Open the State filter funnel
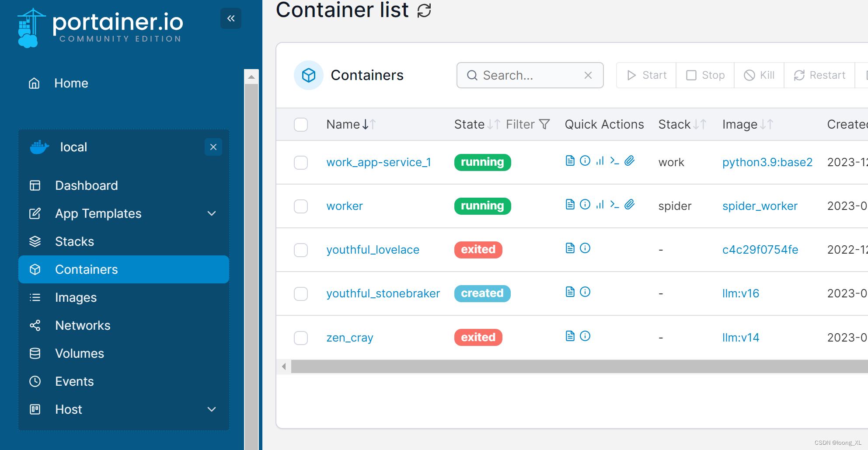 [x=544, y=125]
